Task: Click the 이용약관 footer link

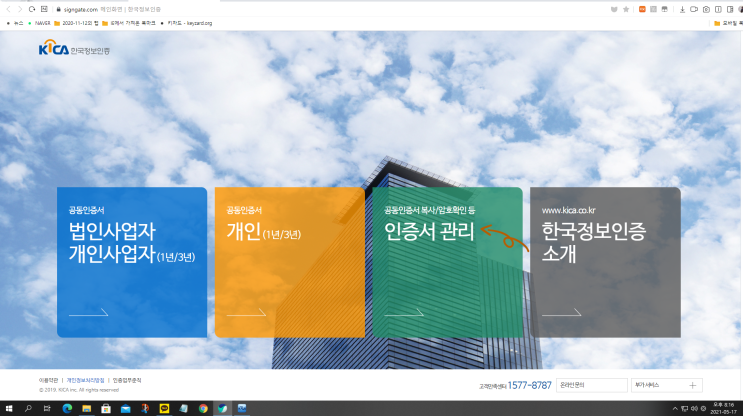Action: point(48,380)
